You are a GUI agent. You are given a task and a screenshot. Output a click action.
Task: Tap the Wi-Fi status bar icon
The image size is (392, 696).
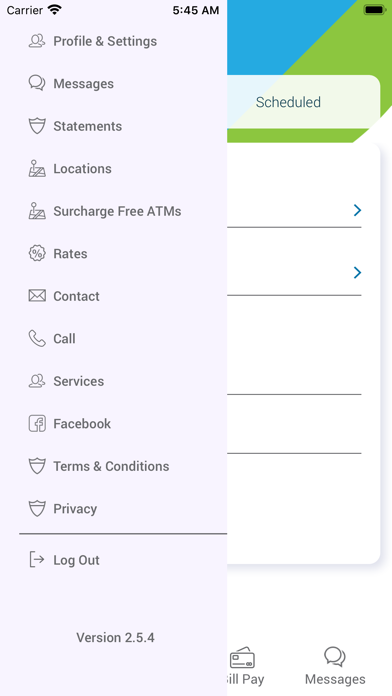coord(55,10)
